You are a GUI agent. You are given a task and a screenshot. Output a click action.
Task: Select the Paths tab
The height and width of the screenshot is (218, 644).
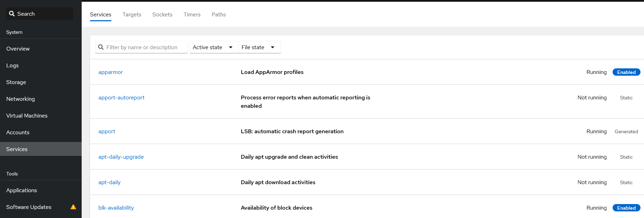tap(219, 15)
